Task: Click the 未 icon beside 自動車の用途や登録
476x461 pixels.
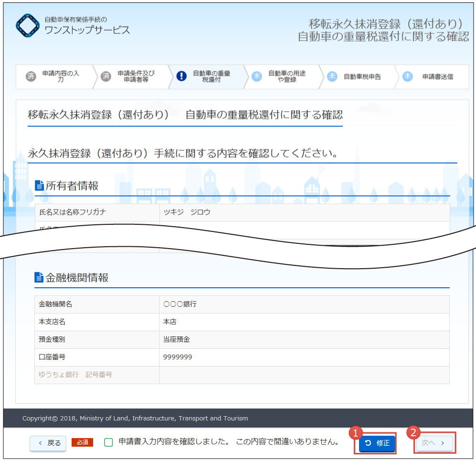Action: pyautogui.click(x=257, y=77)
